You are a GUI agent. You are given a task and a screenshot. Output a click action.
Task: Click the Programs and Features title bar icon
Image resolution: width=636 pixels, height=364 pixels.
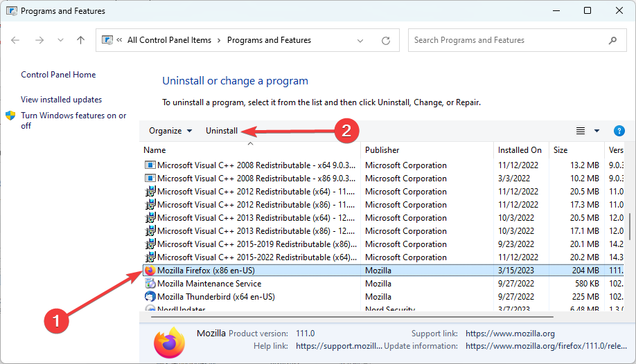pyautogui.click(x=12, y=11)
